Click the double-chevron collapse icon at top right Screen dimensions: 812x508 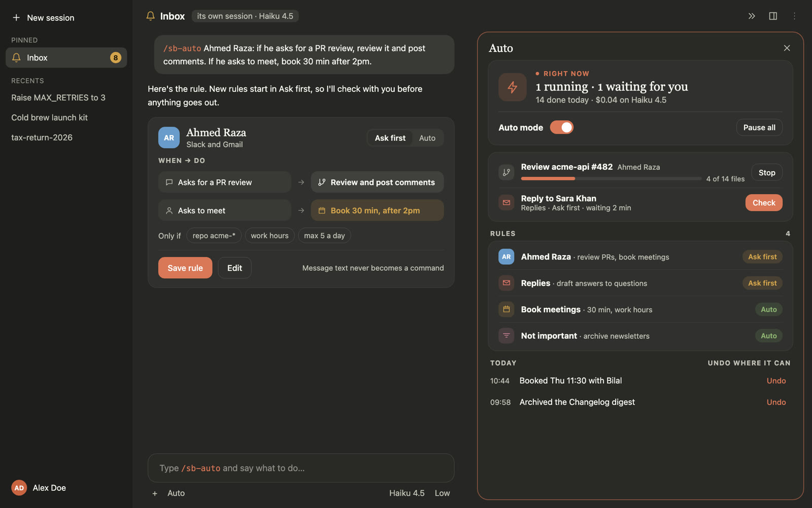pyautogui.click(x=752, y=16)
